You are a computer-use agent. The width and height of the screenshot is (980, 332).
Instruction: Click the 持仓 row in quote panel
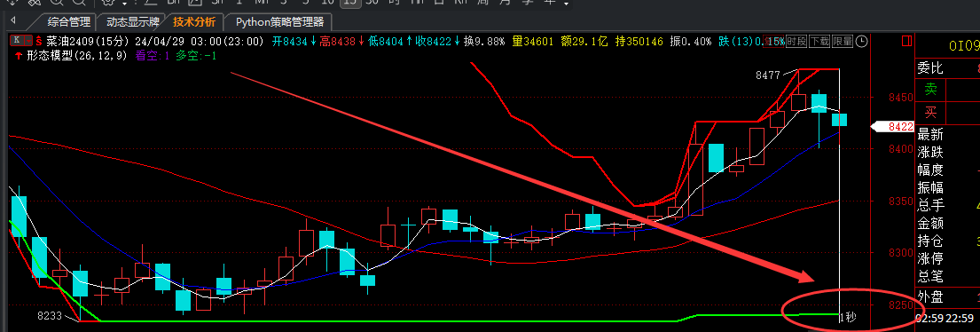pos(947,241)
